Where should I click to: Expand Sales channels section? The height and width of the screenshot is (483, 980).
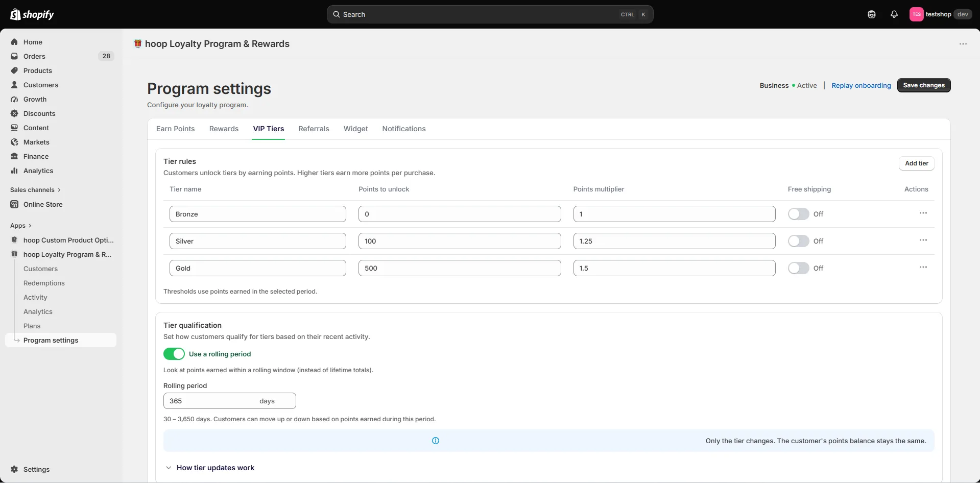coord(35,189)
